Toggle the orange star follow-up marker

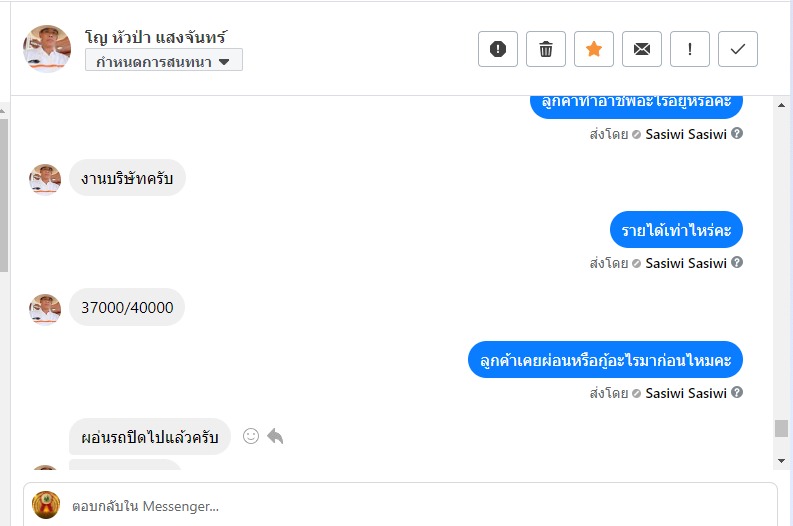[x=594, y=49]
